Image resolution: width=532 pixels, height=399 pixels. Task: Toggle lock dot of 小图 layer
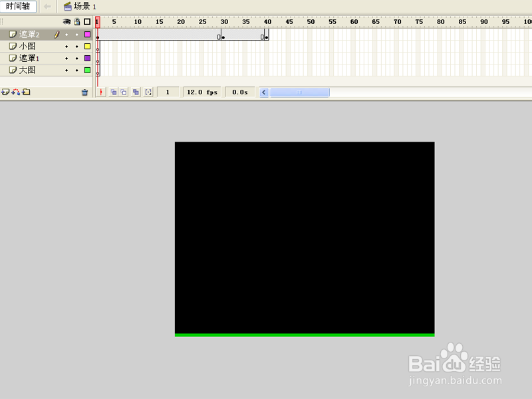tap(77, 47)
